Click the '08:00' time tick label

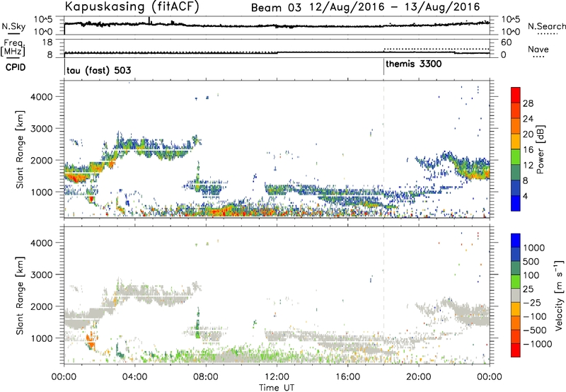(206, 377)
